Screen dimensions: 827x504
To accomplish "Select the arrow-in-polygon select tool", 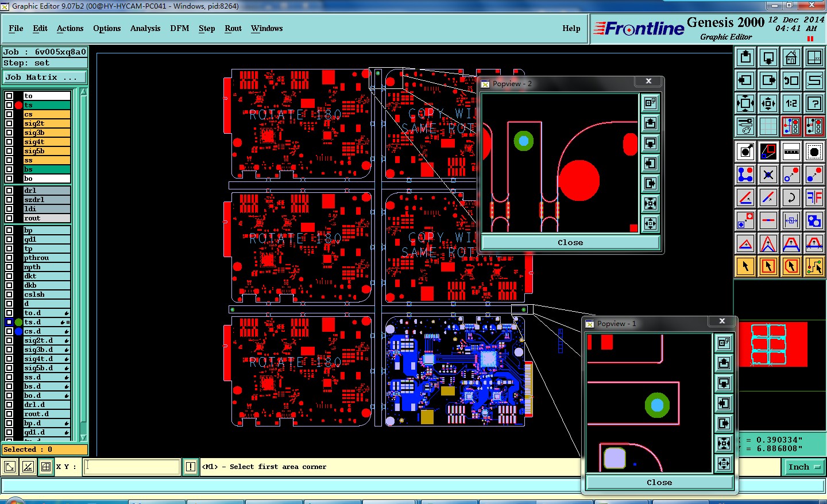I will pyautogui.click(x=791, y=266).
